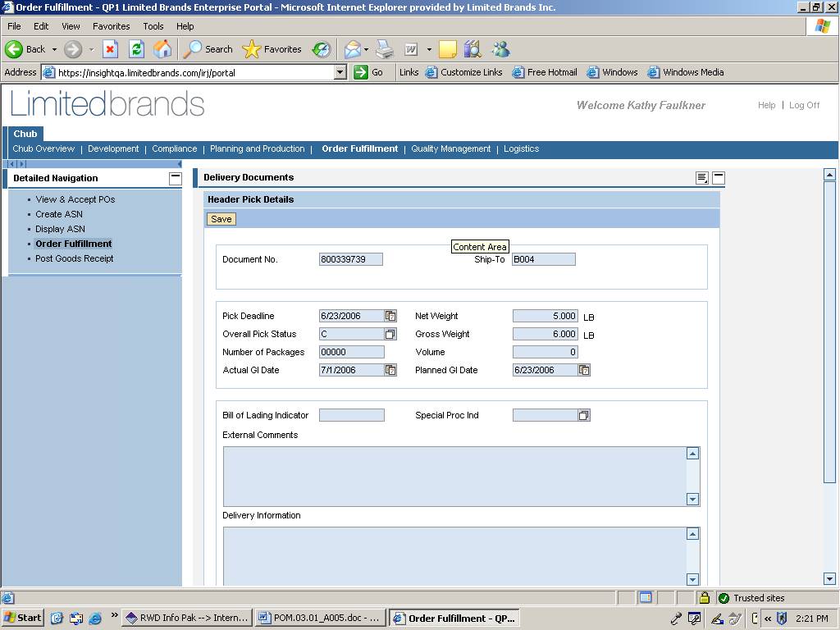Expand the Address bar dropdown
This screenshot has height=630, width=840.
click(340, 72)
